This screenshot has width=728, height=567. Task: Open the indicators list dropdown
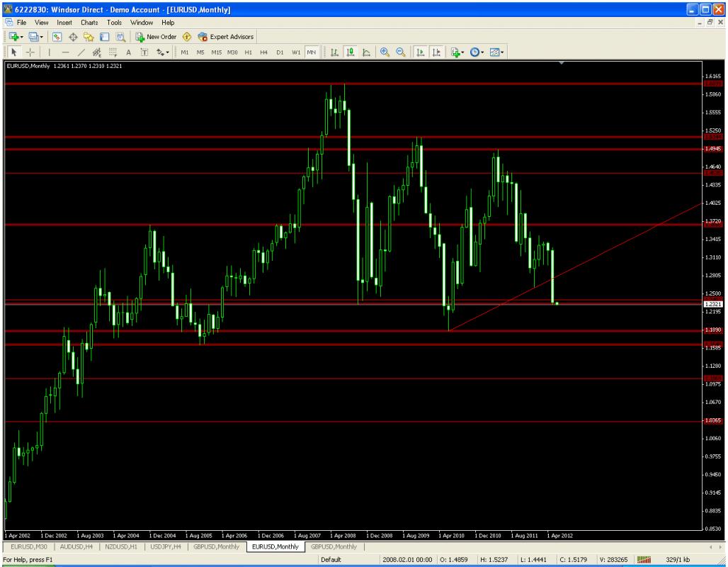point(459,52)
